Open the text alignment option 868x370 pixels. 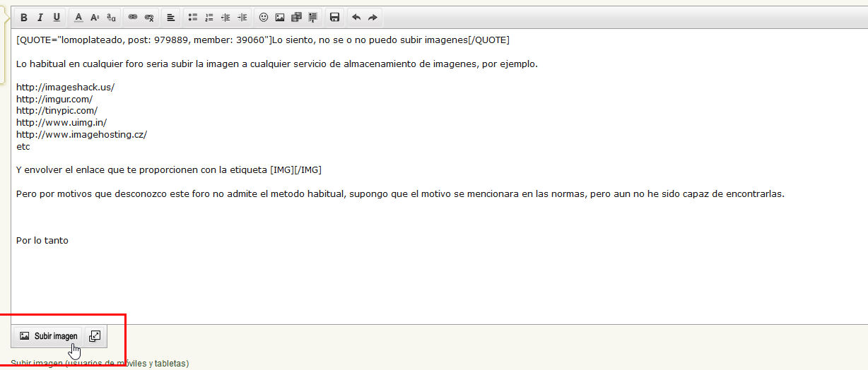tap(171, 17)
